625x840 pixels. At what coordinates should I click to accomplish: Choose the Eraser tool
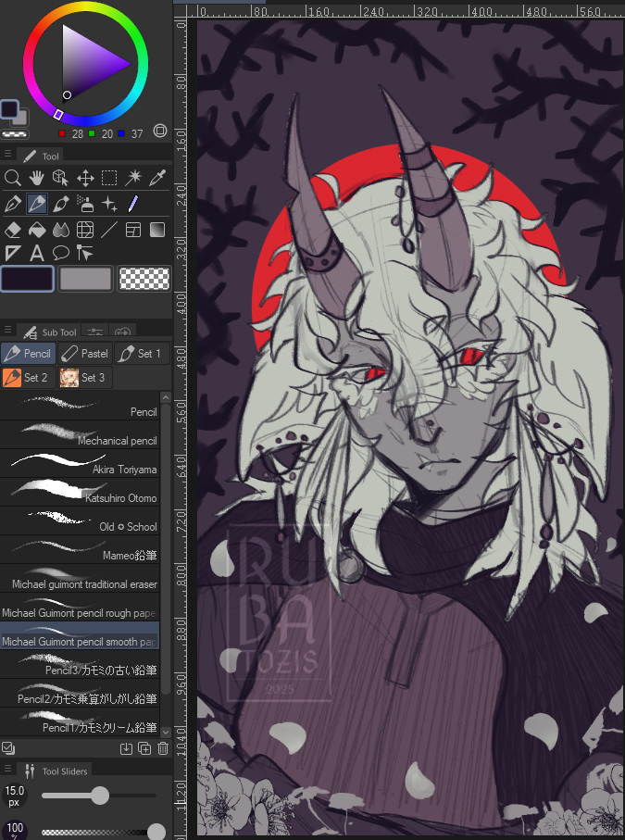(13, 229)
